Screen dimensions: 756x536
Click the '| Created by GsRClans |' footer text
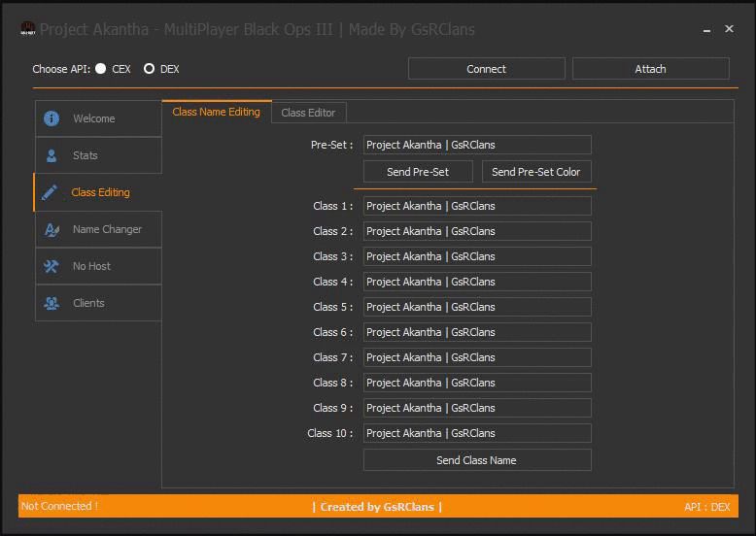pyautogui.click(x=377, y=507)
